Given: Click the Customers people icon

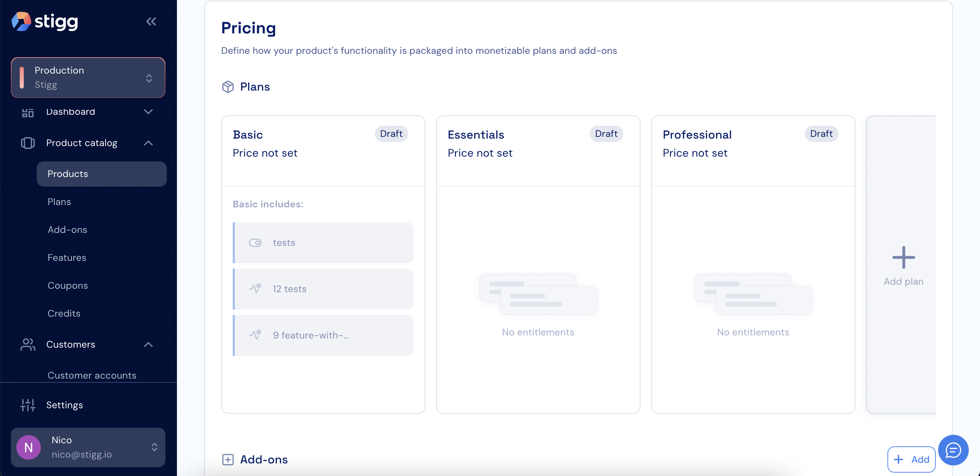Looking at the screenshot, I should [28, 344].
